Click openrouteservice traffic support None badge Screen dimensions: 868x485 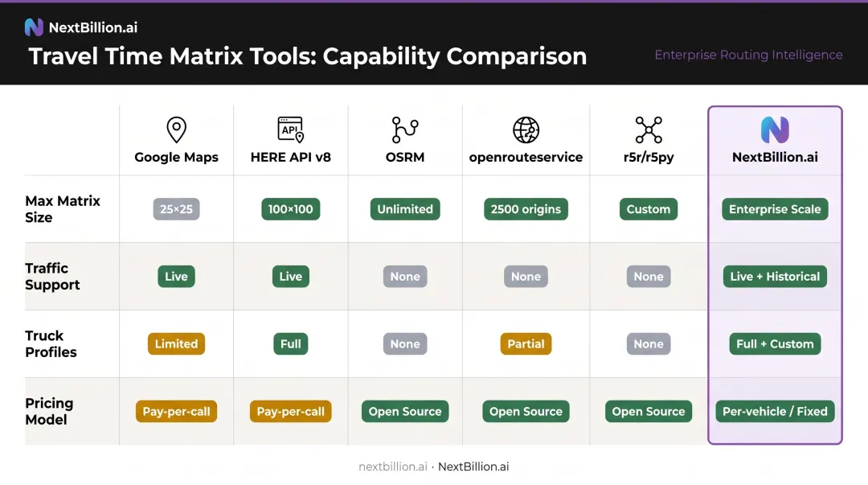(x=526, y=276)
